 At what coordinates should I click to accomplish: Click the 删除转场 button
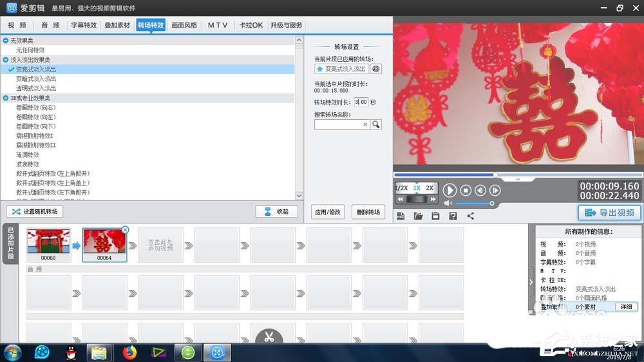click(368, 212)
